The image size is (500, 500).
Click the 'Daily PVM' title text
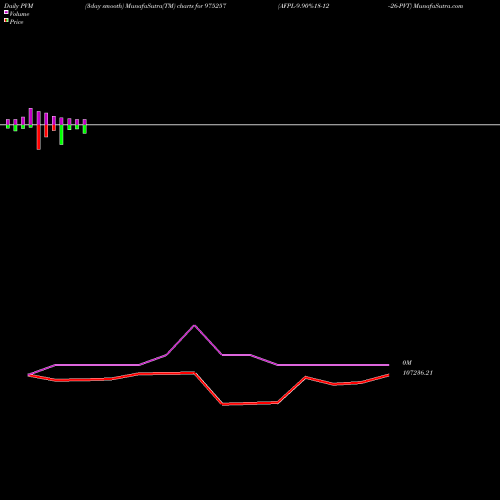[x=19, y=6]
